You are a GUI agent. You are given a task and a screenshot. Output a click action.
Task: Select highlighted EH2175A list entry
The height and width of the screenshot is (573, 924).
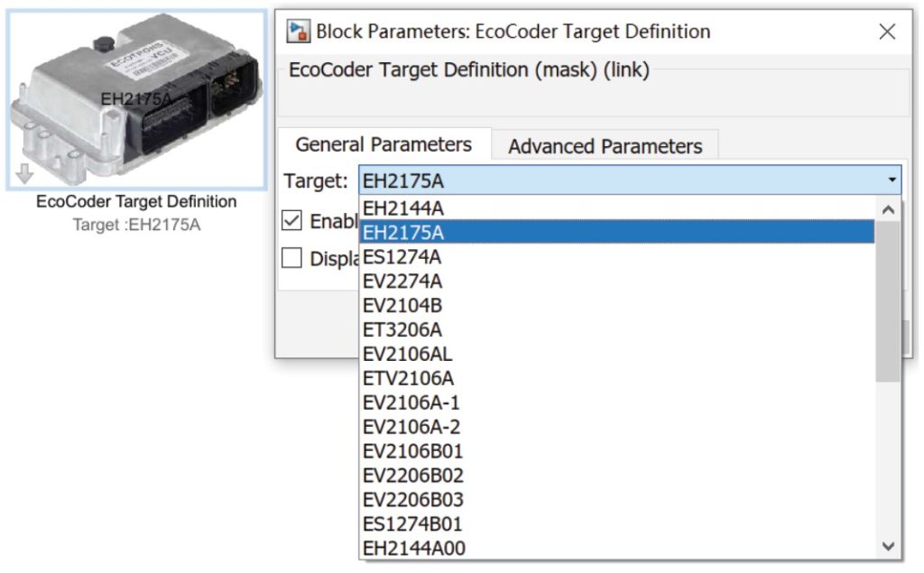pyautogui.click(x=617, y=232)
